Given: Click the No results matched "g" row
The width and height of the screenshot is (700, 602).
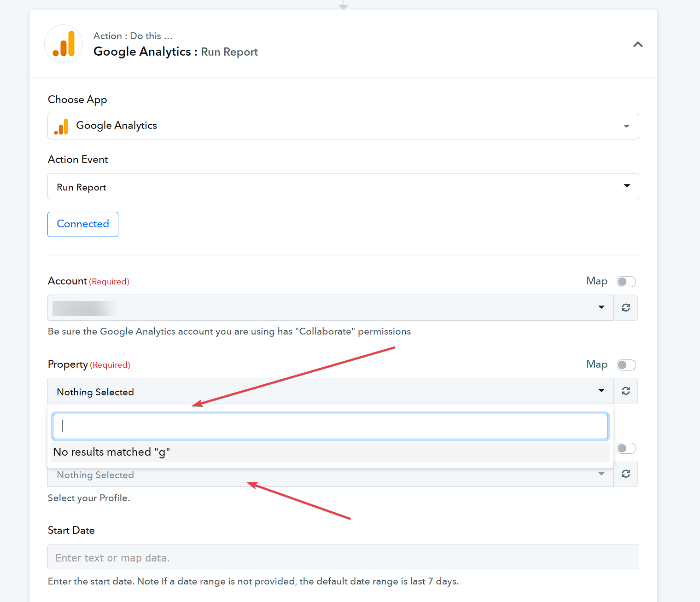Looking at the screenshot, I should (x=331, y=452).
